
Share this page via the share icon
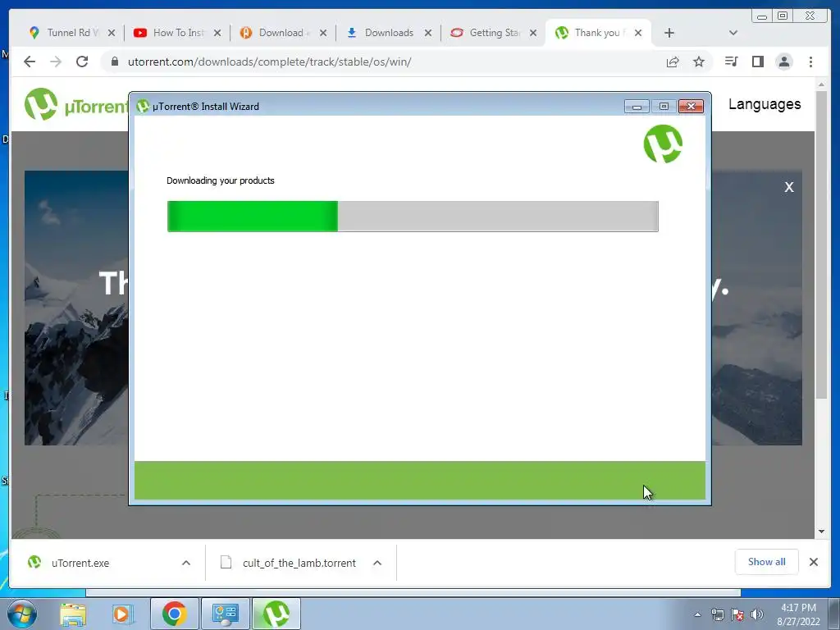[673, 62]
